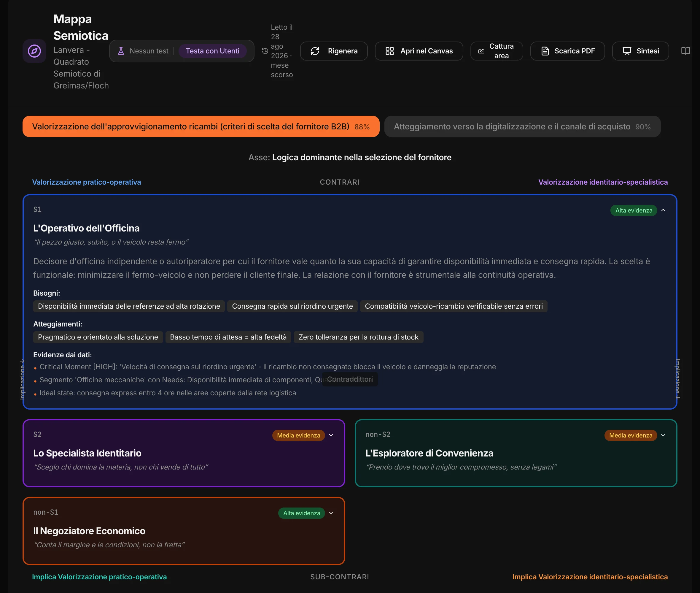Click the Alta evidenza badge on S1
Image resolution: width=700 pixels, height=593 pixels.
634,210
